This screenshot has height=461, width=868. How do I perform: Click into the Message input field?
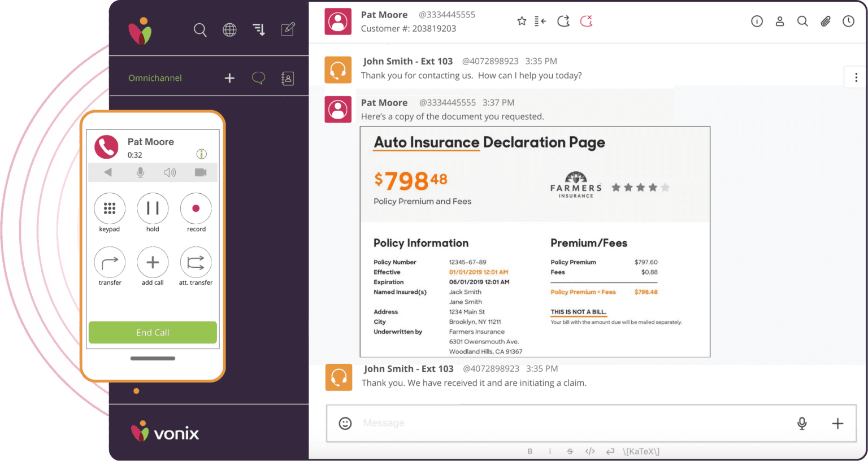click(x=565, y=423)
